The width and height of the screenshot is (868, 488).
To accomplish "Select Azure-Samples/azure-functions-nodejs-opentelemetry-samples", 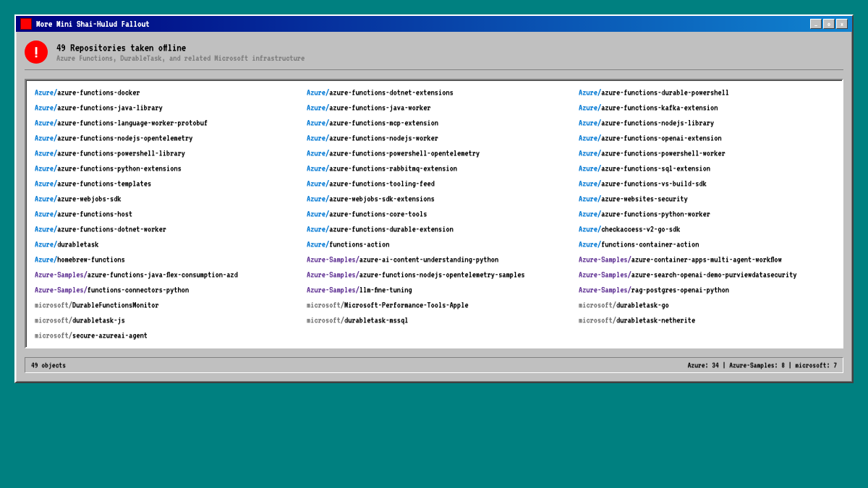I will click(x=416, y=275).
